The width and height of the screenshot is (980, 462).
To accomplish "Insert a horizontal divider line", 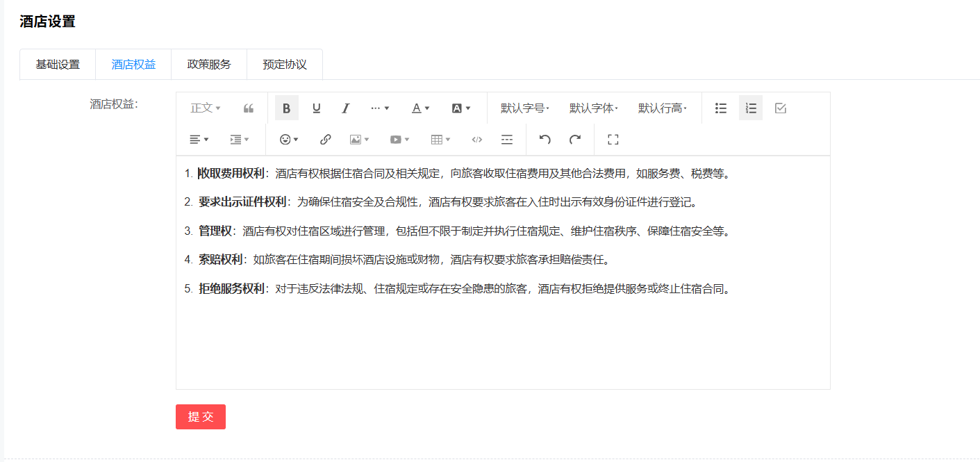I will [507, 140].
